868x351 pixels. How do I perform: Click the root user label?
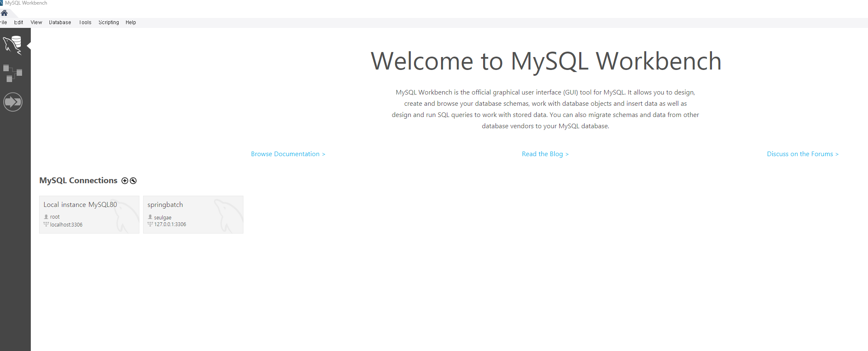(55, 217)
